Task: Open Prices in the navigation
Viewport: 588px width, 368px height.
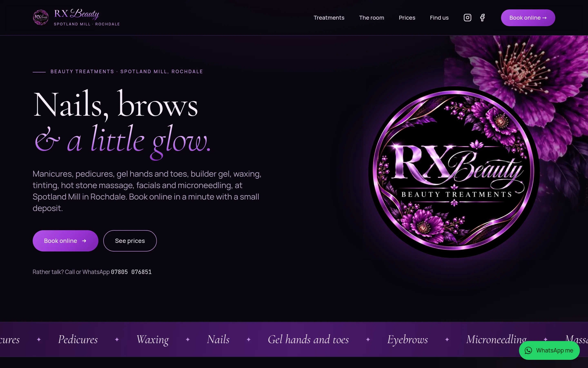Action: click(407, 18)
